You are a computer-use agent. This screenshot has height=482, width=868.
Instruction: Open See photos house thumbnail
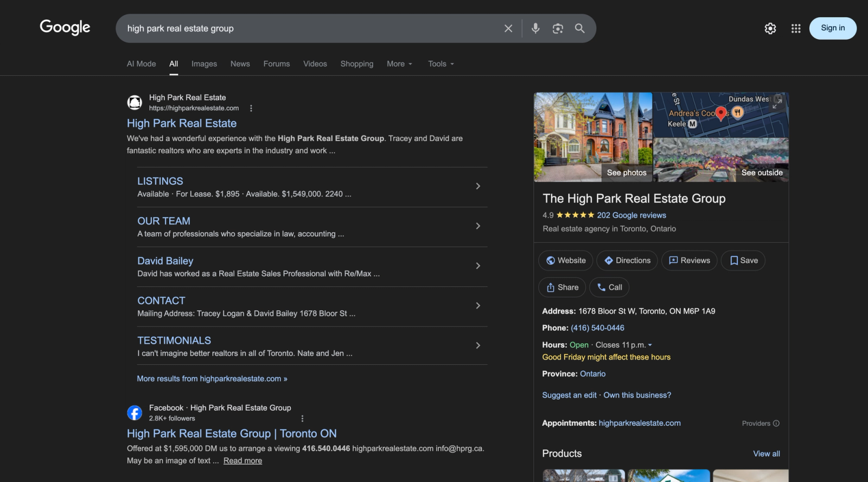pos(593,137)
